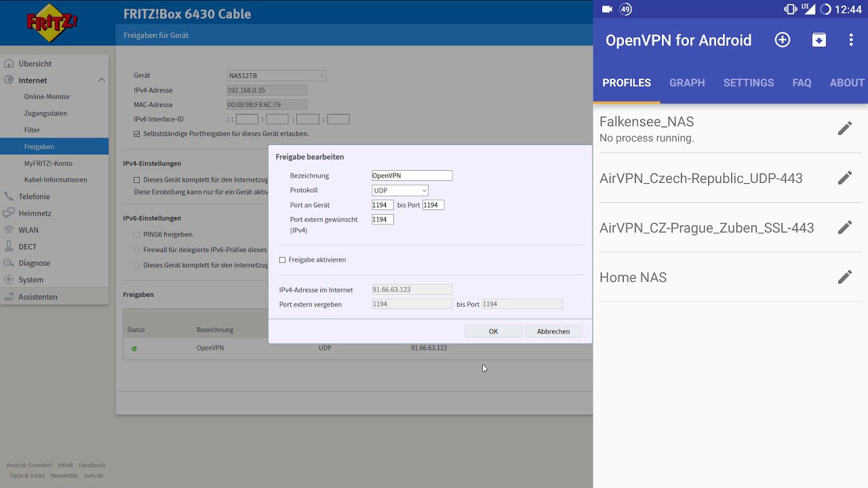This screenshot has width=868, height=488.
Task: Open Kabel-Informationen in the sidebar
Action: pos(54,180)
